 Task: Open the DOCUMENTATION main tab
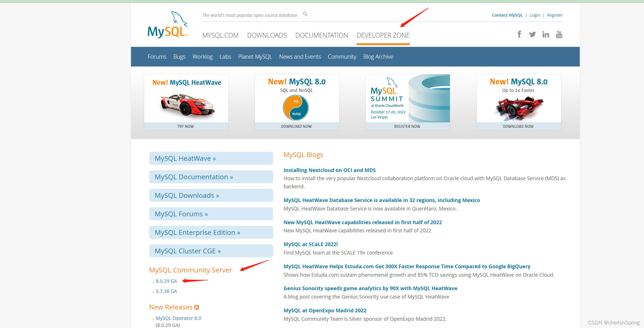[322, 35]
